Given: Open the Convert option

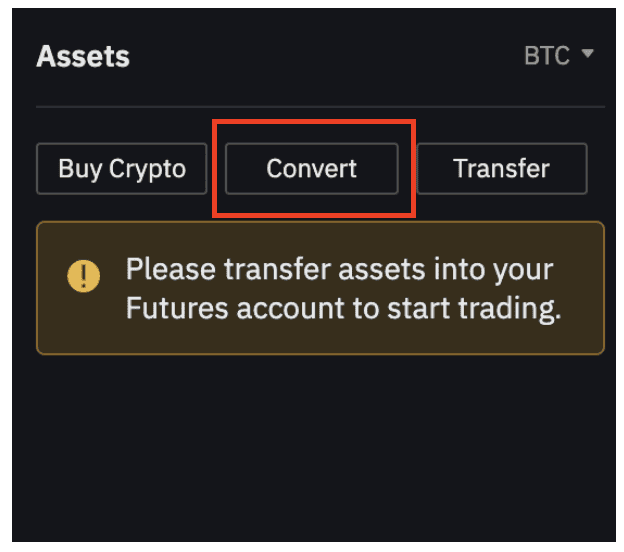Looking at the screenshot, I should tap(312, 168).
